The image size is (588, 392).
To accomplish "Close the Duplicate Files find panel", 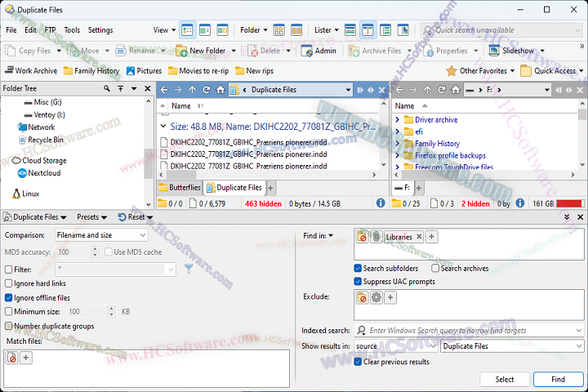I will click(x=580, y=217).
